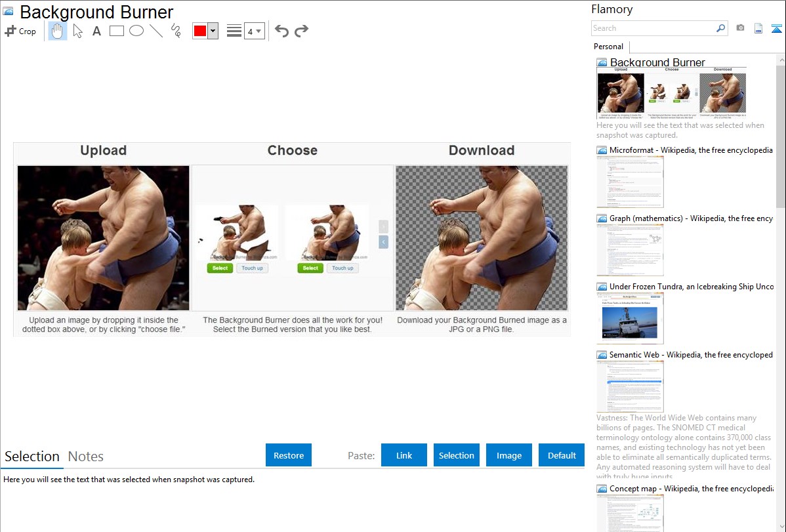Screen dimensions: 786x532
Task: Click the Download heading in snapshot
Action: 481,150
